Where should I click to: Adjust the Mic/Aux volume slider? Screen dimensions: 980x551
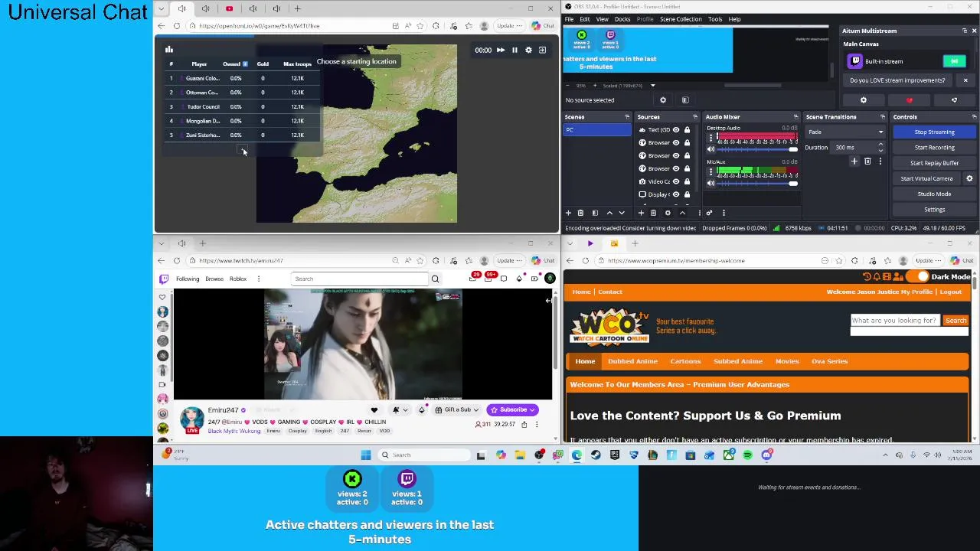[x=756, y=183]
